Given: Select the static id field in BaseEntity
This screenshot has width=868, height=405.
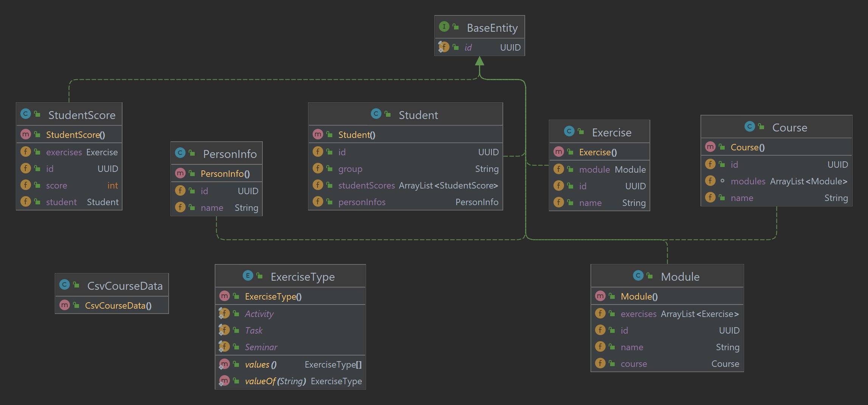Looking at the screenshot, I should (468, 47).
